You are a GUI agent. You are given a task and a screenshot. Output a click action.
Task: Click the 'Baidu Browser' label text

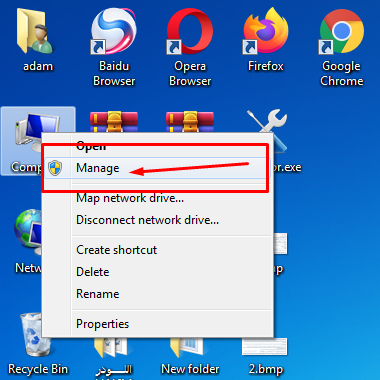point(114,73)
